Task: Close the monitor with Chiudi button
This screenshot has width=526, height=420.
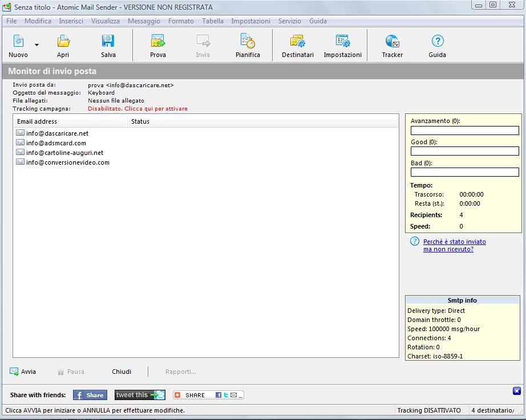Action: click(x=122, y=372)
